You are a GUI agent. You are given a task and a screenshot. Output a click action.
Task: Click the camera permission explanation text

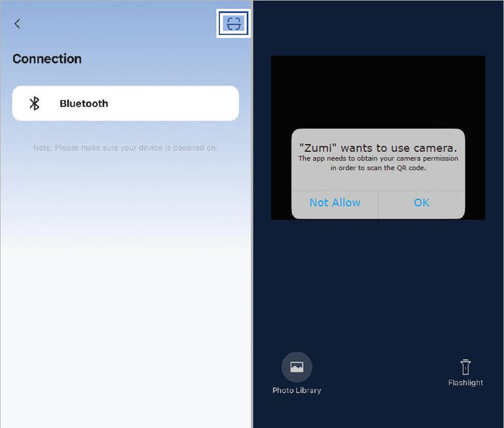coord(378,163)
